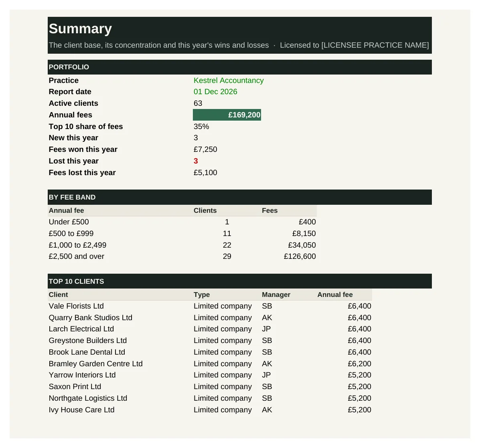This screenshot has width=480, height=448.
Task: Select the TOP 10 CLIENTS section header
Action: click(x=240, y=281)
